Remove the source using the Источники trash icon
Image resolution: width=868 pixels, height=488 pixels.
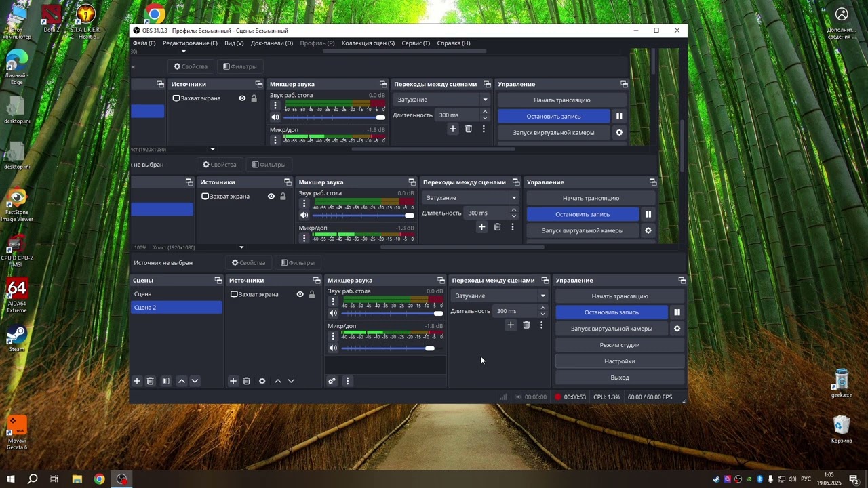coord(247,381)
